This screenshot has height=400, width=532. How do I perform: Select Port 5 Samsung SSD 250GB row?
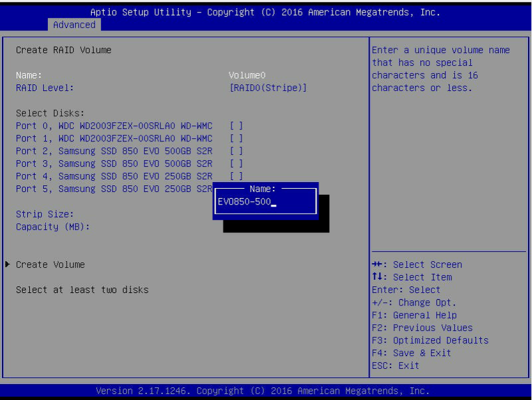tap(114, 189)
